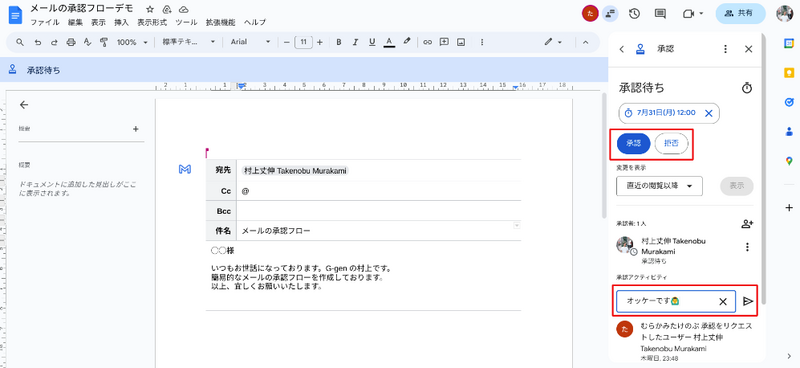This screenshot has width=800, height=368.
Task: Open the Google Docs home icon
Action: pyautogui.click(x=15, y=15)
